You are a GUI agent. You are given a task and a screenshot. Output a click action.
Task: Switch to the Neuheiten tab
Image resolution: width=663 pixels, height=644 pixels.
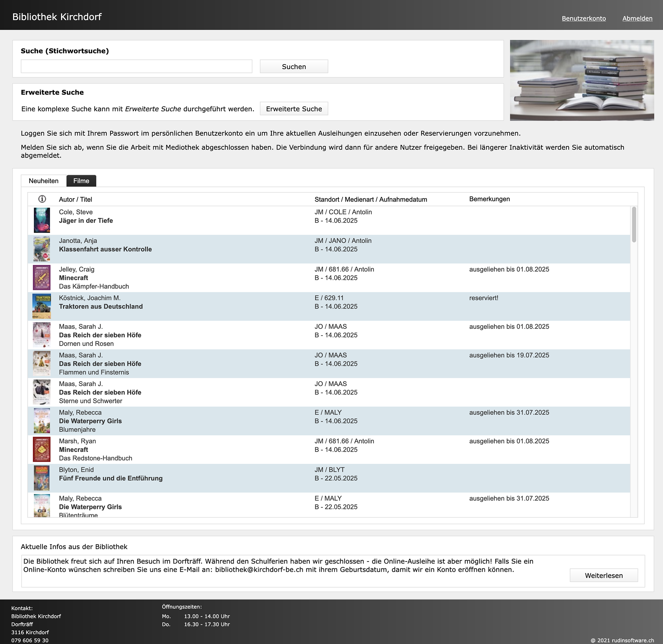44,181
